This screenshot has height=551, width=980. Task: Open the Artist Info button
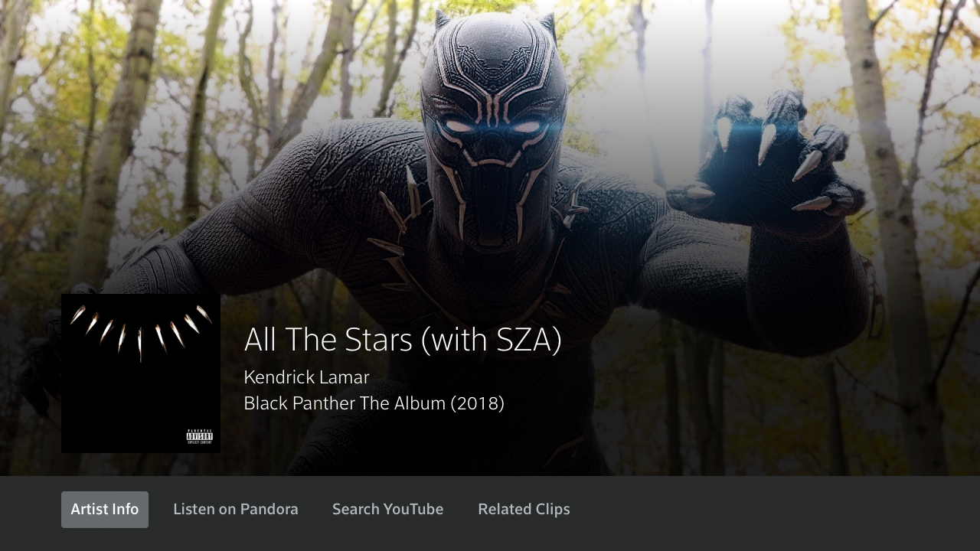coord(105,510)
